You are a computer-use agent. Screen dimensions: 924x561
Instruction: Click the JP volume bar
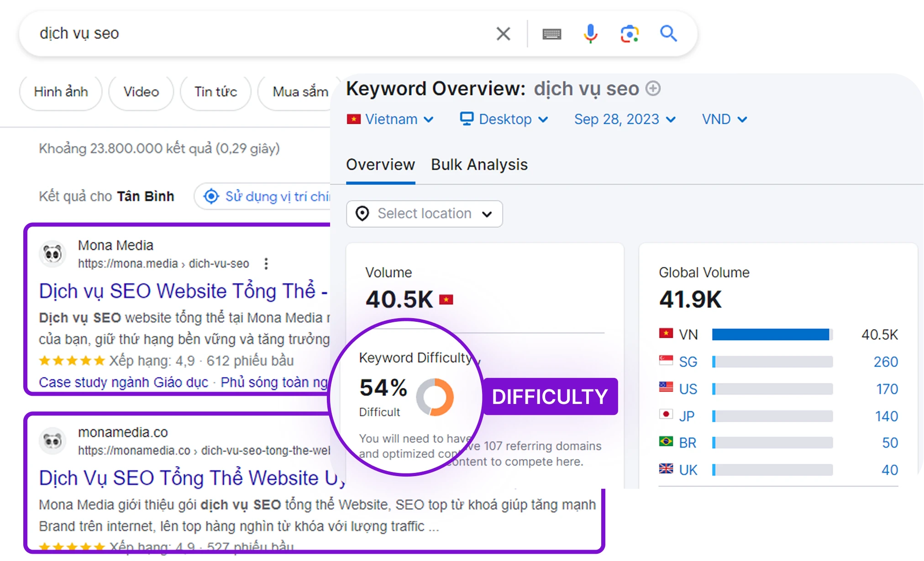[x=772, y=416]
